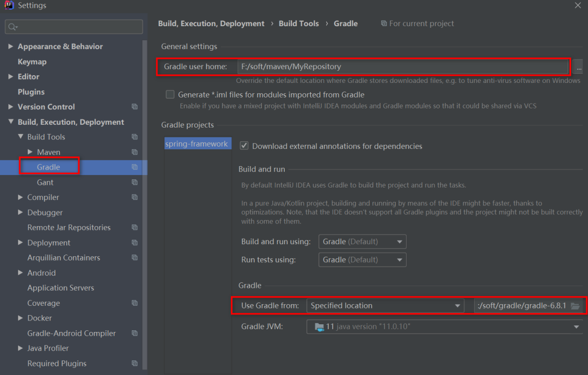Expand the Debugger node arrow
Screen dimensions: 588x375
pyautogui.click(x=20, y=212)
